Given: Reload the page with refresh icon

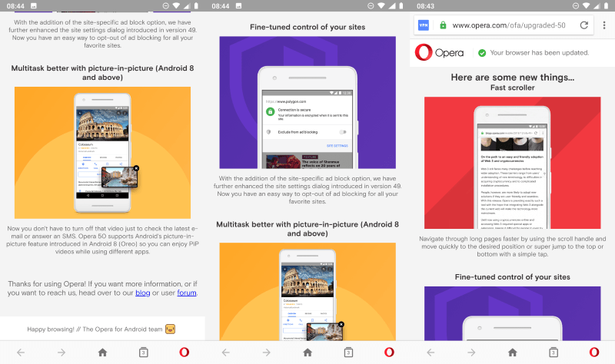Looking at the screenshot, I should (x=584, y=25).
